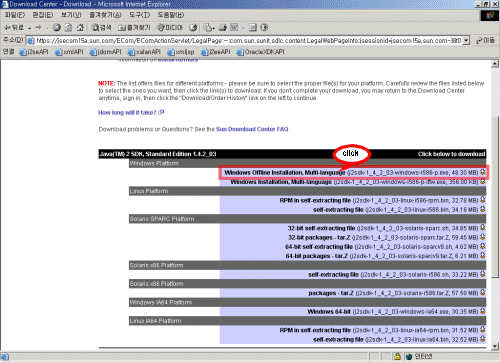The height and width of the screenshot is (363, 500).
Task: Click Windows Installation, Multi-language 356.00 KB link
Action: pos(281,182)
